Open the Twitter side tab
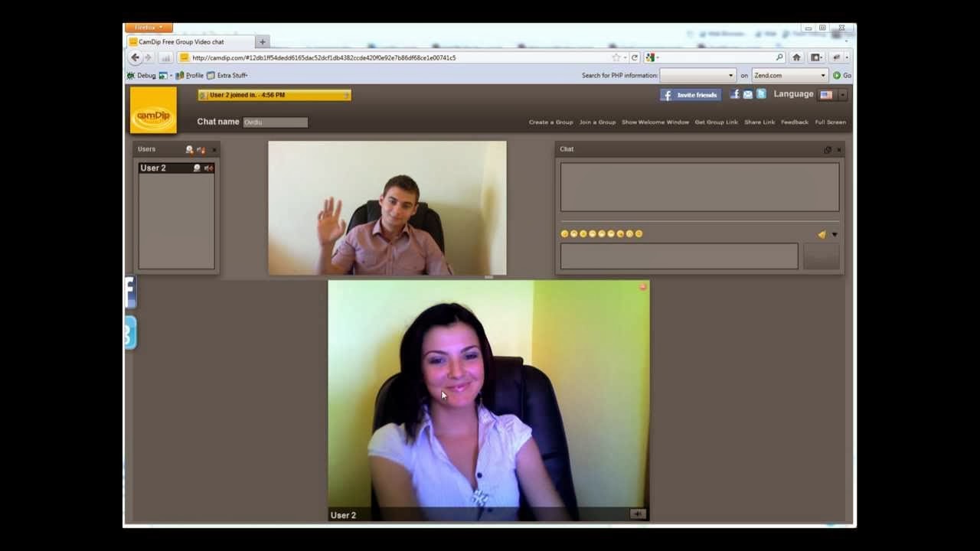The height and width of the screenshot is (551, 980). click(130, 333)
